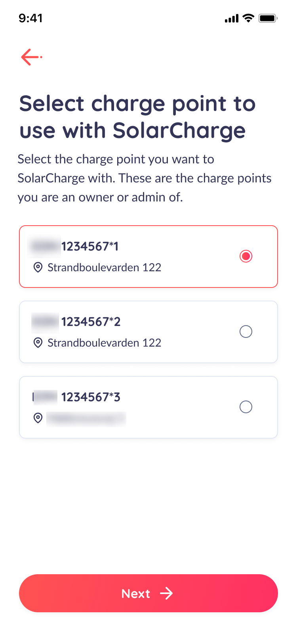The width and height of the screenshot is (297, 644).
Task: Click Strandboulevarden 122 address under 1234567*2
Action: [x=104, y=343]
